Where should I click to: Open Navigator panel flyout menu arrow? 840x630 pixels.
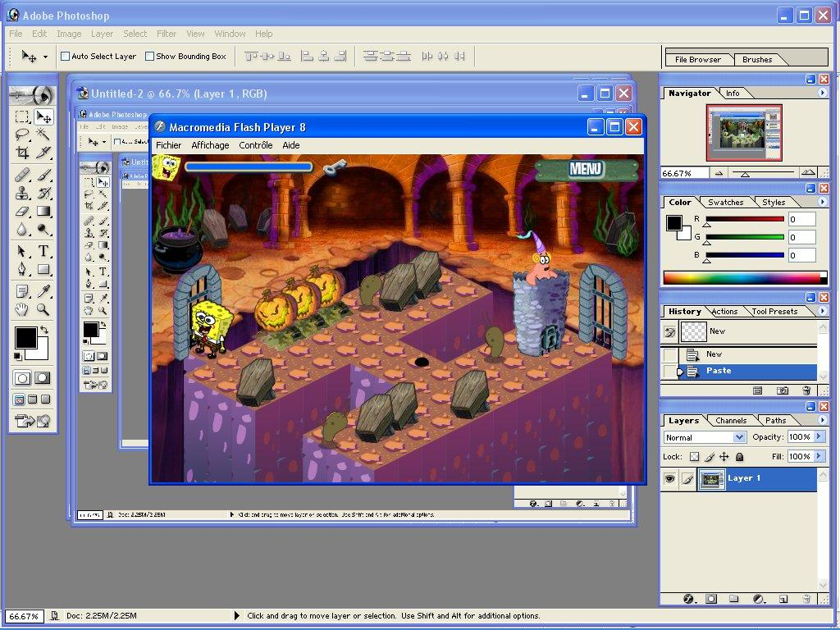pyautogui.click(x=822, y=93)
